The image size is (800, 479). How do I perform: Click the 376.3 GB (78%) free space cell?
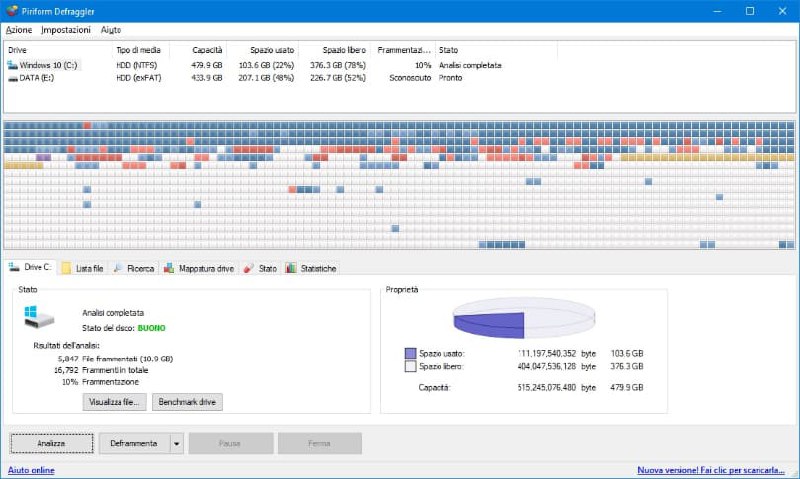[x=338, y=65]
